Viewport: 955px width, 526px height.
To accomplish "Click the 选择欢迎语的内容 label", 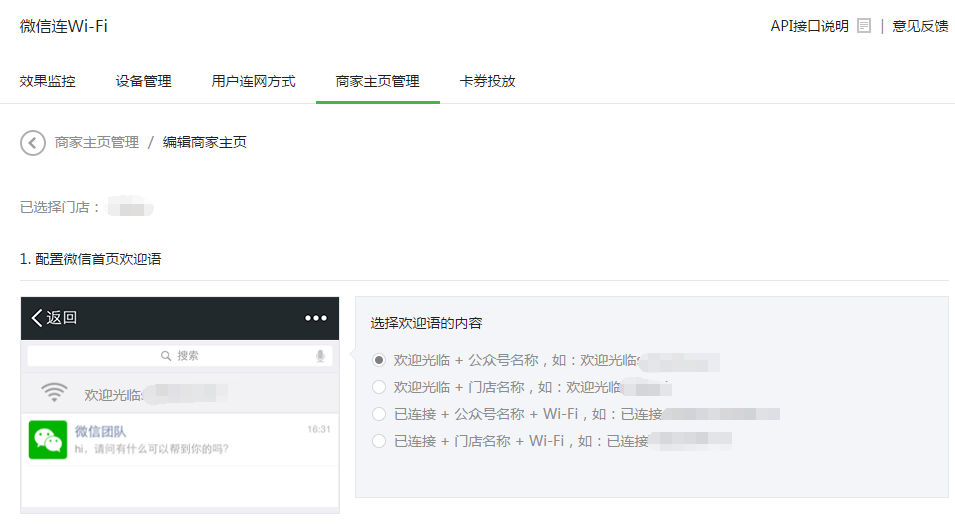I will tap(426, 323).
